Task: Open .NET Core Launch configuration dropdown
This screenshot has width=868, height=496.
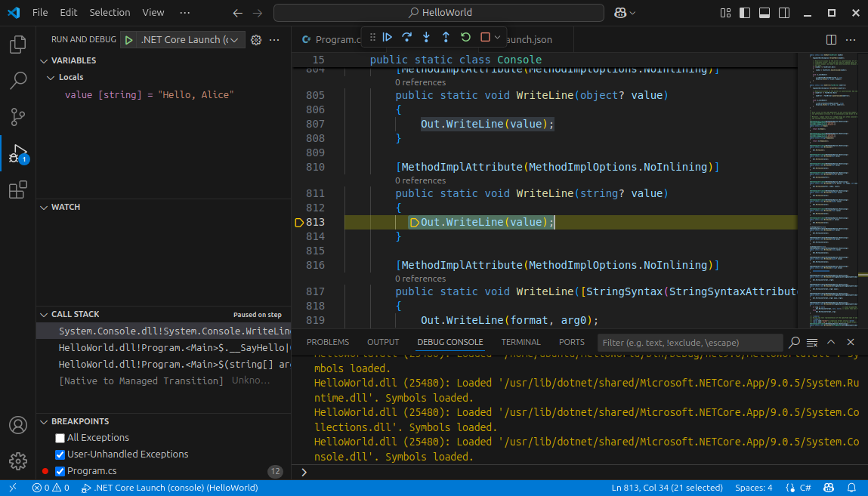Action: (x=190, y=40)
